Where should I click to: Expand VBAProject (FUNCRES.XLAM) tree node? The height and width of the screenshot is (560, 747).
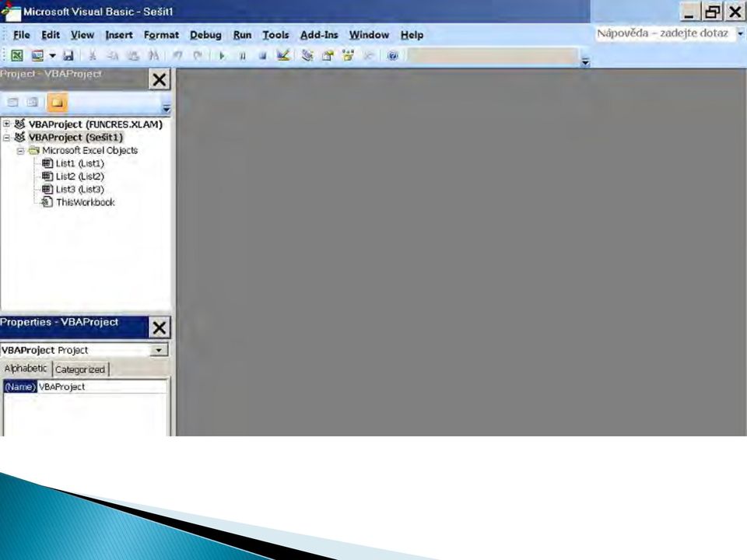tap(7, 124)
